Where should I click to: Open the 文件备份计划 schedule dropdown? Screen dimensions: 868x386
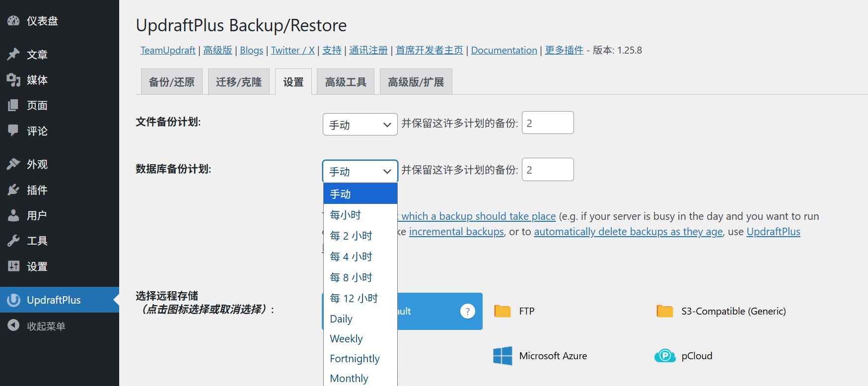[360, 125]
